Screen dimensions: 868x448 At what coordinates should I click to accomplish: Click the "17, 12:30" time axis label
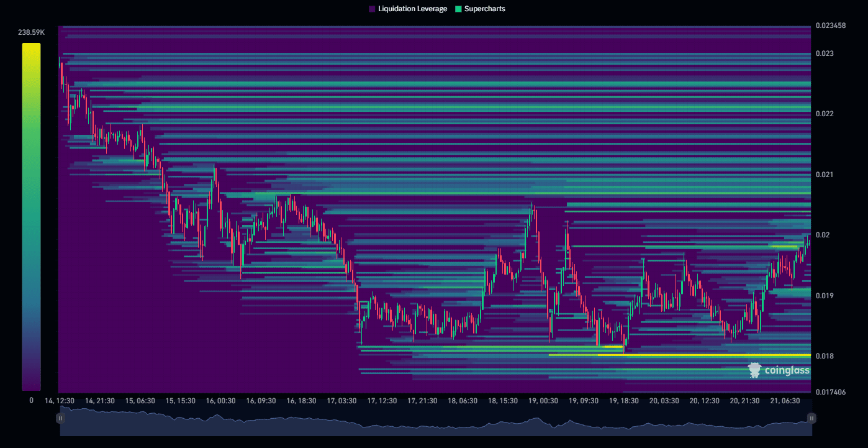[382, 401]
